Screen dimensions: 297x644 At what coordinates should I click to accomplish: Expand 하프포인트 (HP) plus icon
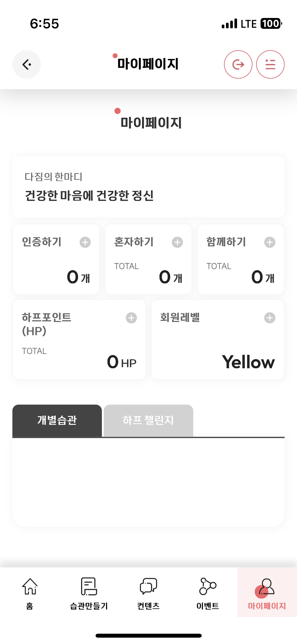pyautogui.click(x=131, y=318)
